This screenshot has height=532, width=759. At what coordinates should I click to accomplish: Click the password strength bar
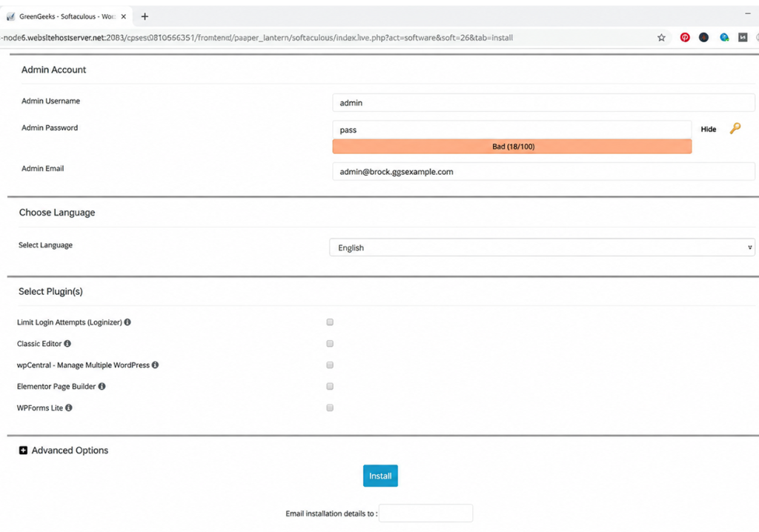(x=512, y=147)
